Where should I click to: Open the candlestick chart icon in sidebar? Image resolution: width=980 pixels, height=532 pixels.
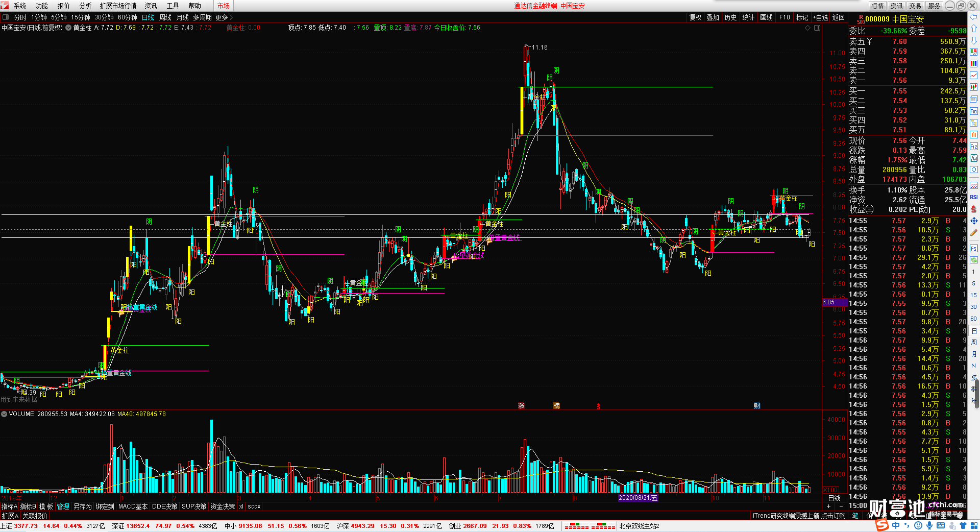[x=974, y=87]
